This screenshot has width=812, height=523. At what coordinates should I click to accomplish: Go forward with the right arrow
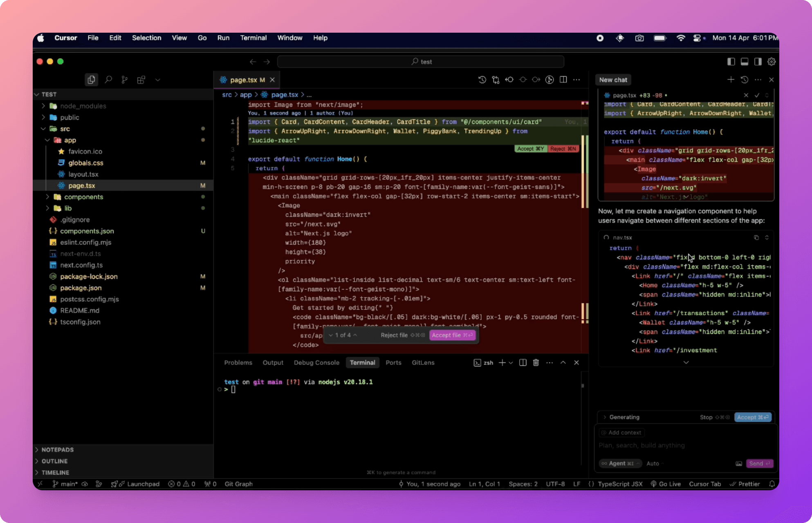pyautogui.click(x=267, y=62)
